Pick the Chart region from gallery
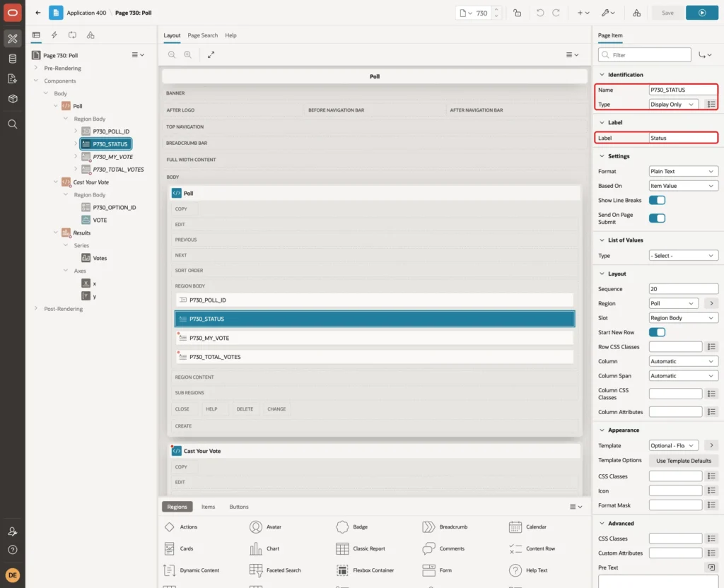This screenshot has width=724, height=588. pos(265,548)
